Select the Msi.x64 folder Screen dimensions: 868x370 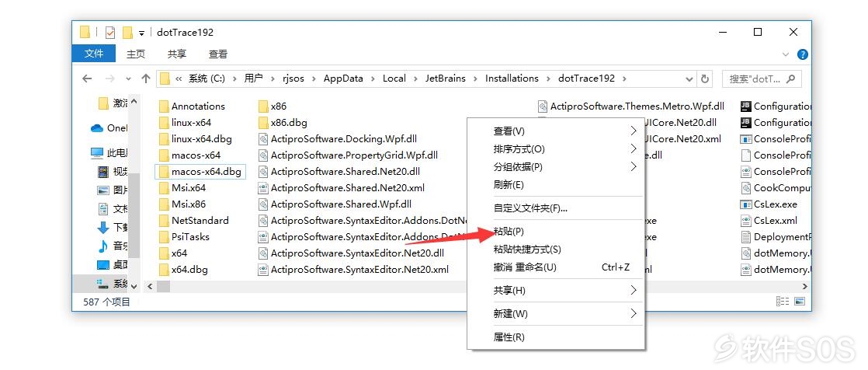pyautogui.click(x=182, y=188)
